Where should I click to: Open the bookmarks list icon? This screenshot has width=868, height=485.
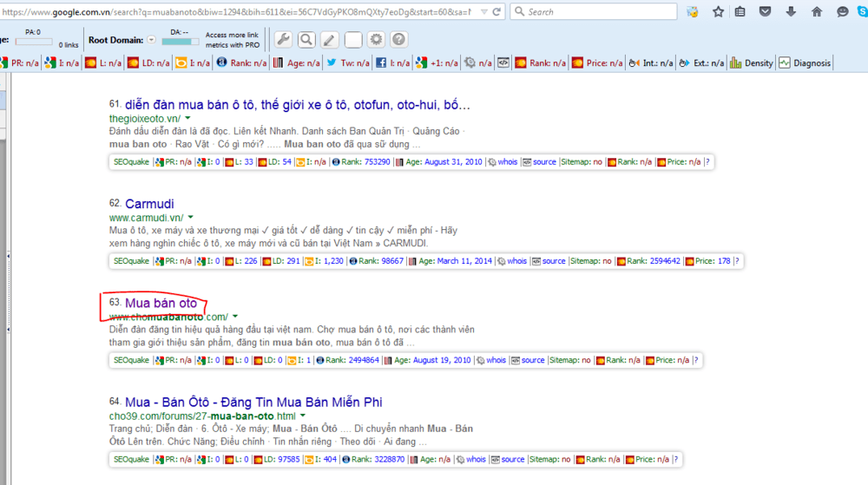(740, 11)
